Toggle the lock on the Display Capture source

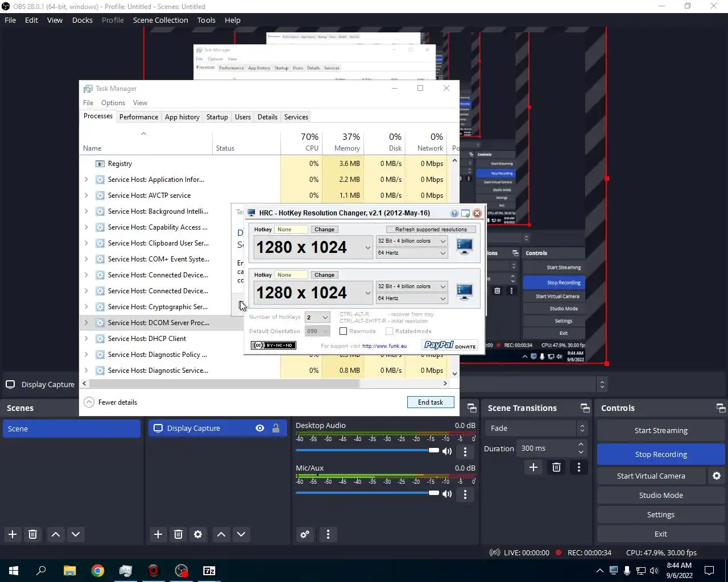(276, 429)
